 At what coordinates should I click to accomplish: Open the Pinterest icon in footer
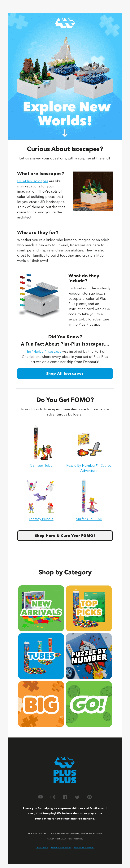pyautogui.click(x=89, y=797)
